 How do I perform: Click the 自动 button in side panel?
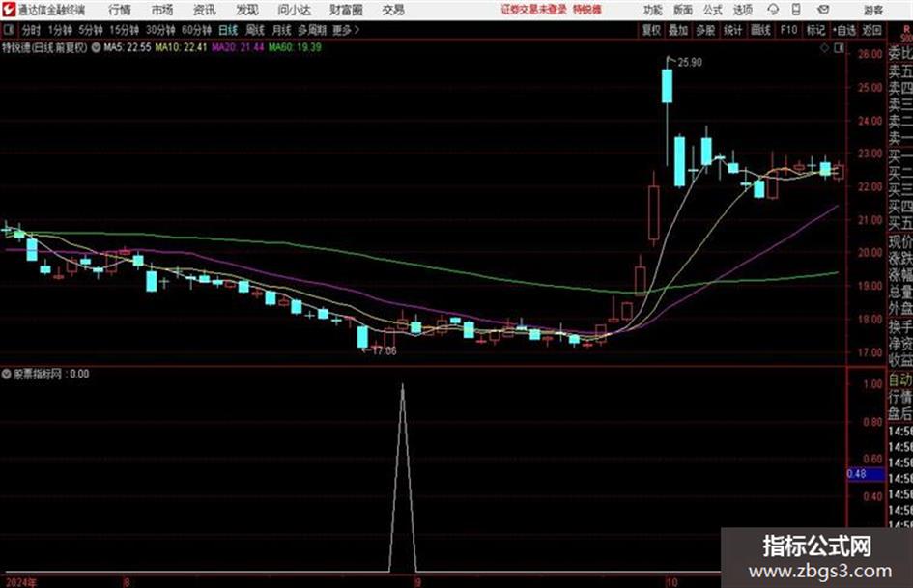(900, 380)
